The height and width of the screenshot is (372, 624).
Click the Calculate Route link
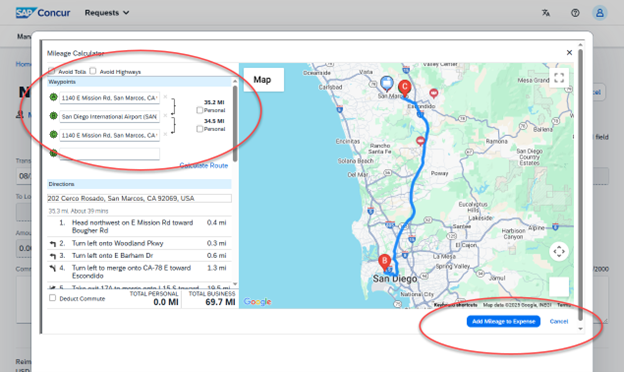[204, 166]
